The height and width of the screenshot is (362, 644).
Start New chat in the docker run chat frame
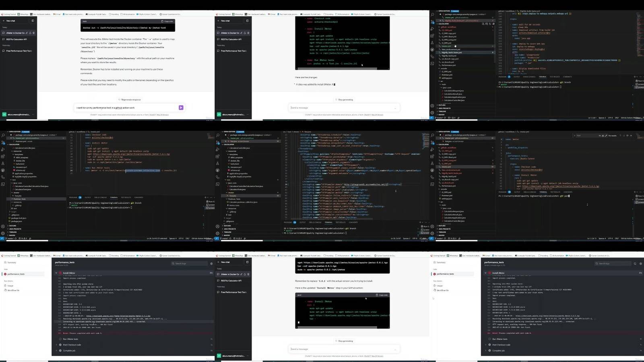pos(14,21)
